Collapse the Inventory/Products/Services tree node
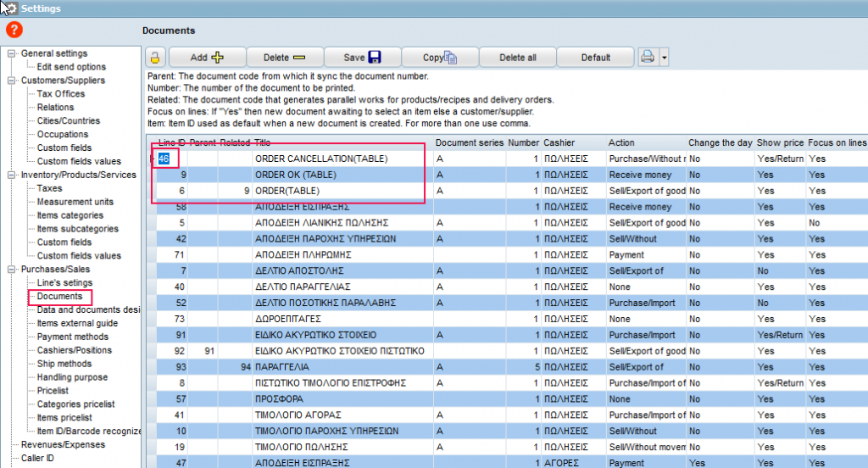868x468 pixels. tap(12, 175)
